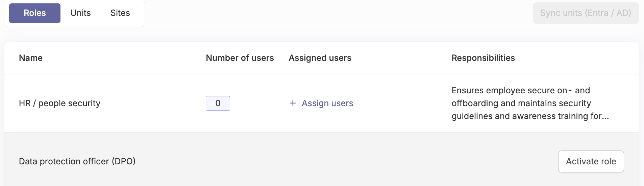Click the word 'Assign' in the Assign users link
The height and width of the screenshot is (186, 644).
point(313,103)
